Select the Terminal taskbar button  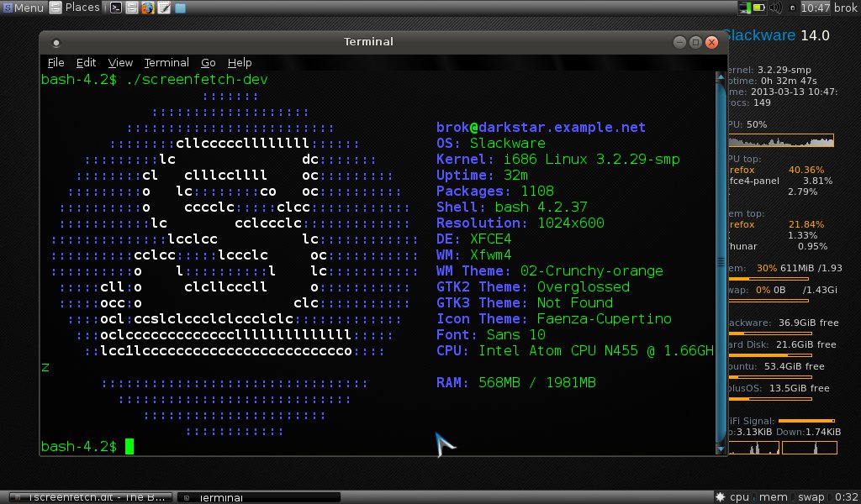(x=259, y=497)
